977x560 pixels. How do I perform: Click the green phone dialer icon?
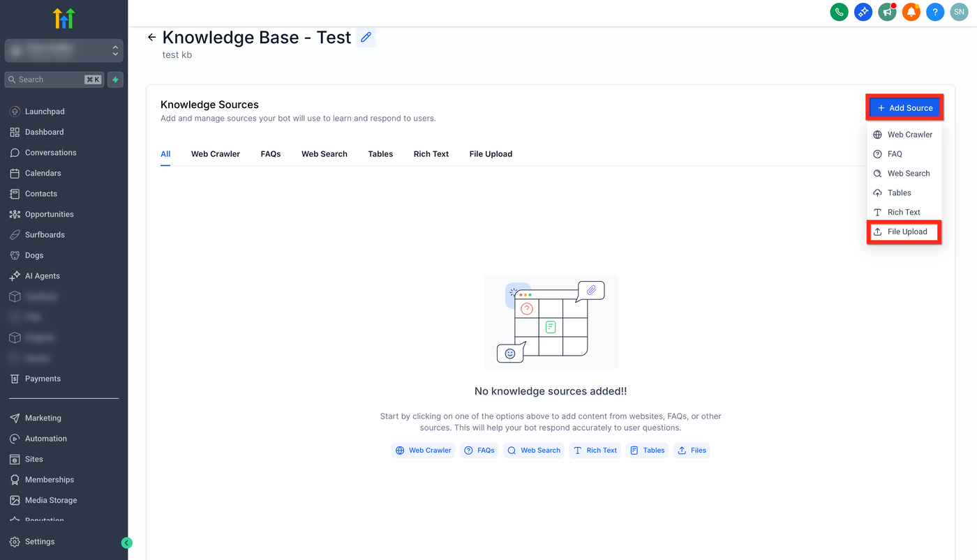click(x=839, y=12)
